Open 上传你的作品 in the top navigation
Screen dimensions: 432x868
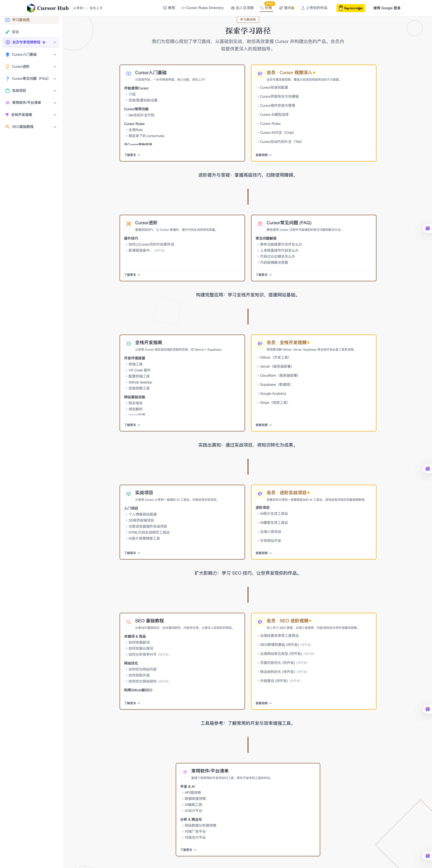(314, 8)
